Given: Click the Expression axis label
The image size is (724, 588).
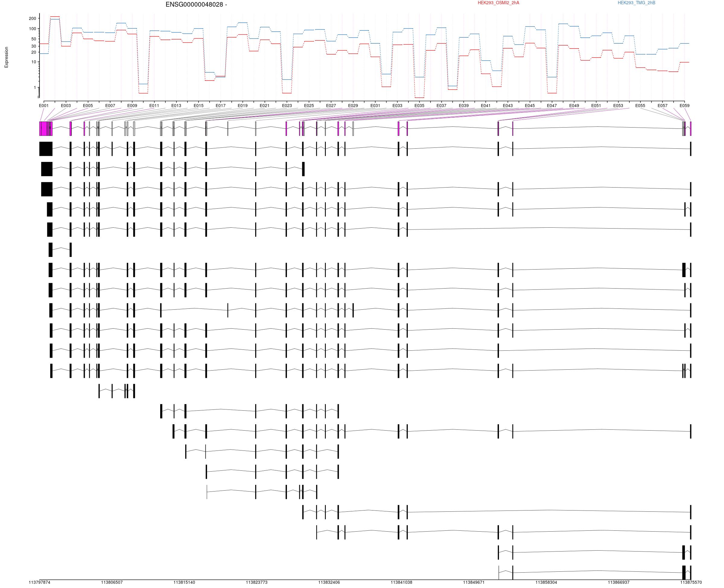Looking at the screenshot, I should coord(6,57).
